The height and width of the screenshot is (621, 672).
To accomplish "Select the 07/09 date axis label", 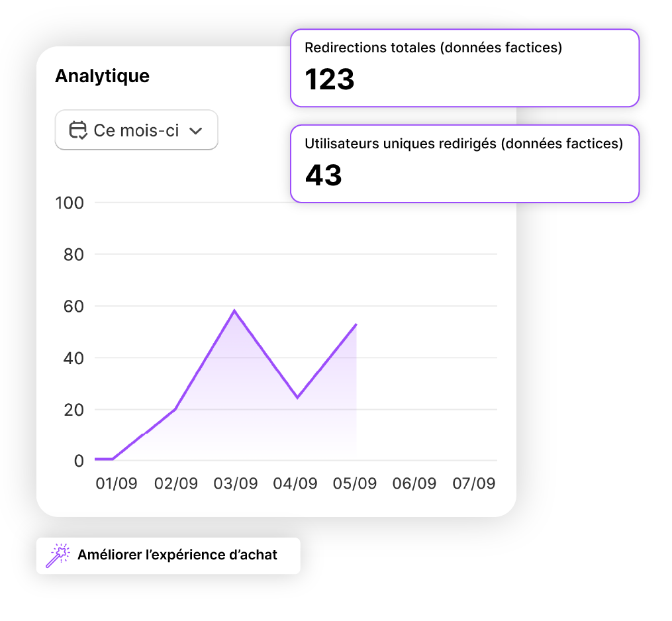I will pos(473,484).
